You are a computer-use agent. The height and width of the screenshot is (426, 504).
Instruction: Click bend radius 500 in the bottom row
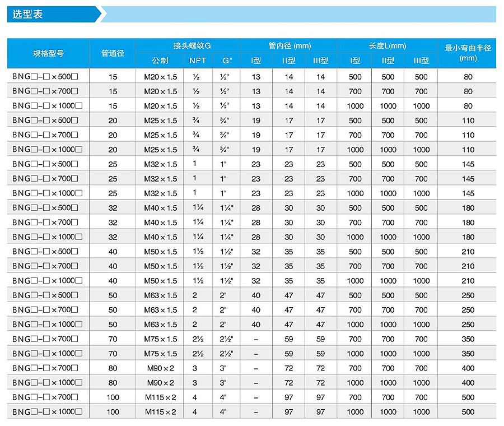[x=468, y=412]
